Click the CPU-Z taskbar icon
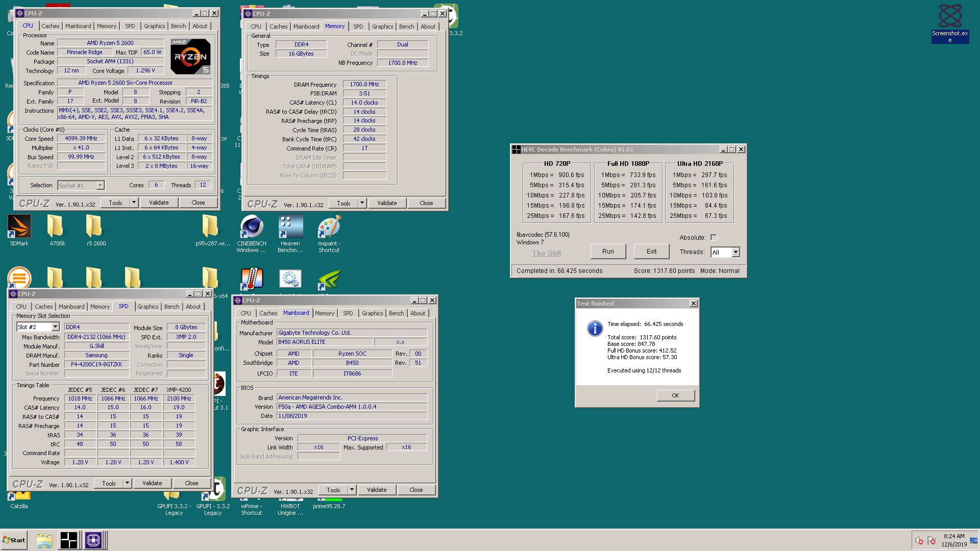 [93, 540]
